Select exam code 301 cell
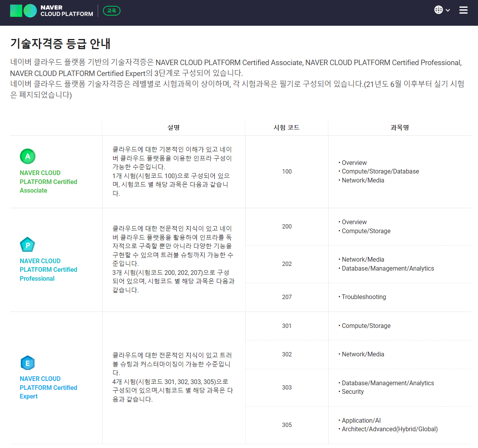478x448 pixels. pos(287,326)
